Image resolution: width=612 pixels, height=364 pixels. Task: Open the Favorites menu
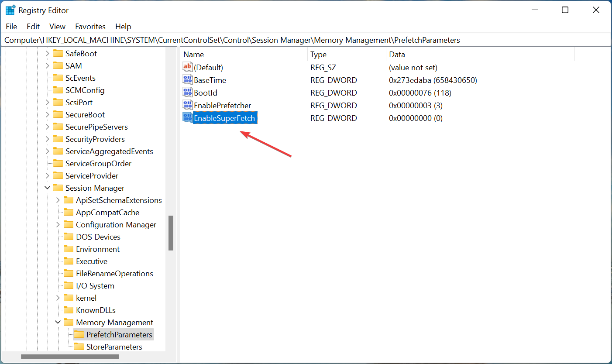pos(90,27)
